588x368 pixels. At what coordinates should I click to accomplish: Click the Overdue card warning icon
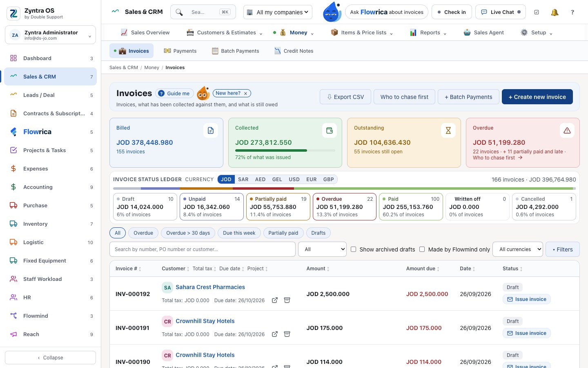click(567, 130)
